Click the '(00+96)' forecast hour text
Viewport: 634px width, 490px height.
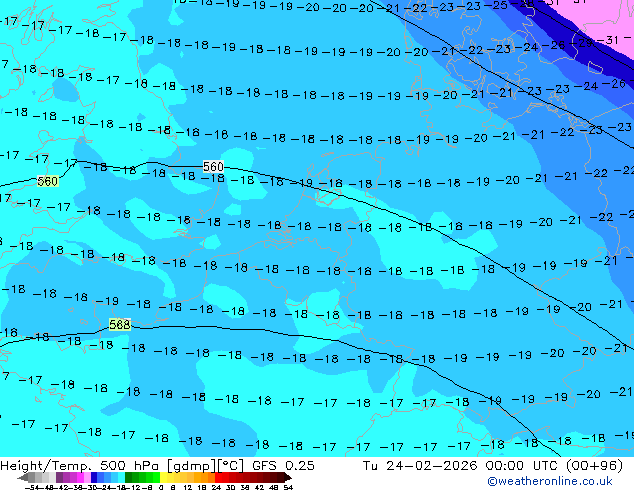pos(594,466)
